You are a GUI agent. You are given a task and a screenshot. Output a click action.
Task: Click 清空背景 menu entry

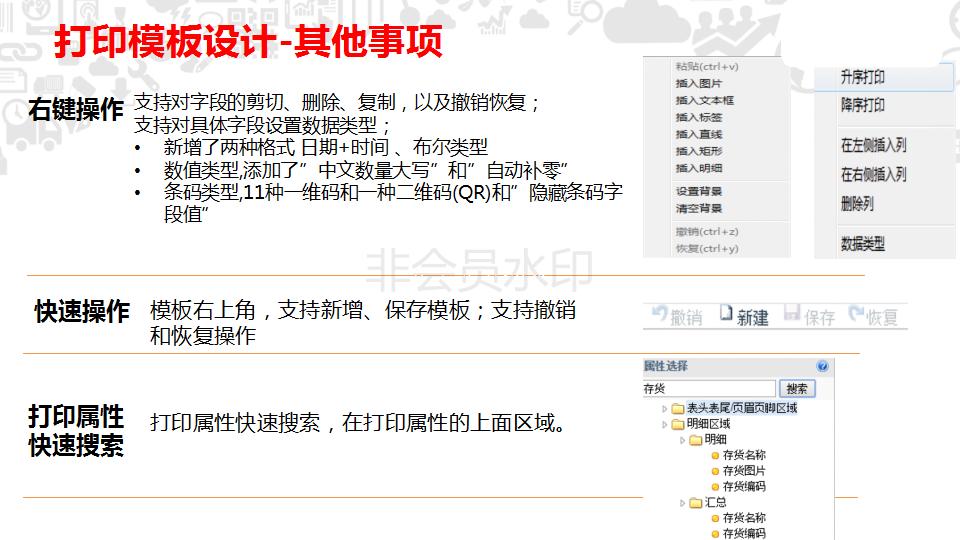pyautogui.click(x=699, y=208)
